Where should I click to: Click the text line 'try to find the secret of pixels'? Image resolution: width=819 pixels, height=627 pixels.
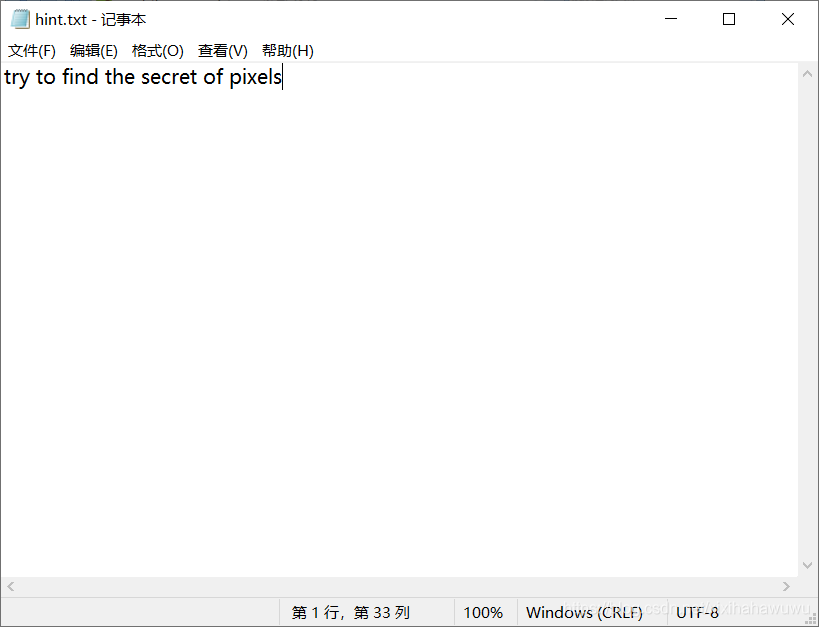[x=143, y=77]
